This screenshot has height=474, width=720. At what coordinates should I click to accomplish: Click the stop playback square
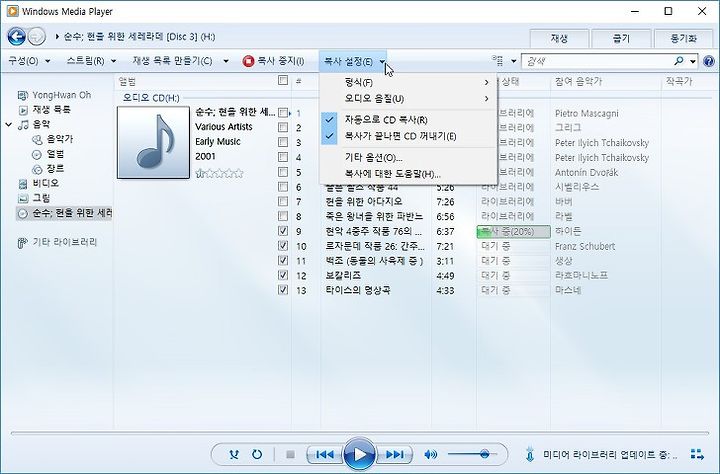(290, 455)
